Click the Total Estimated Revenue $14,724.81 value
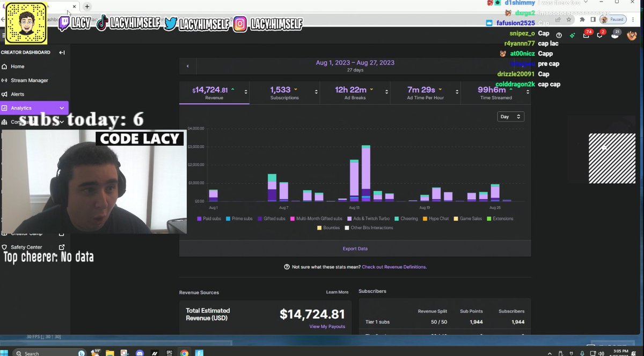Viewport: 644px width, 356px height. (x=312, y=314)
